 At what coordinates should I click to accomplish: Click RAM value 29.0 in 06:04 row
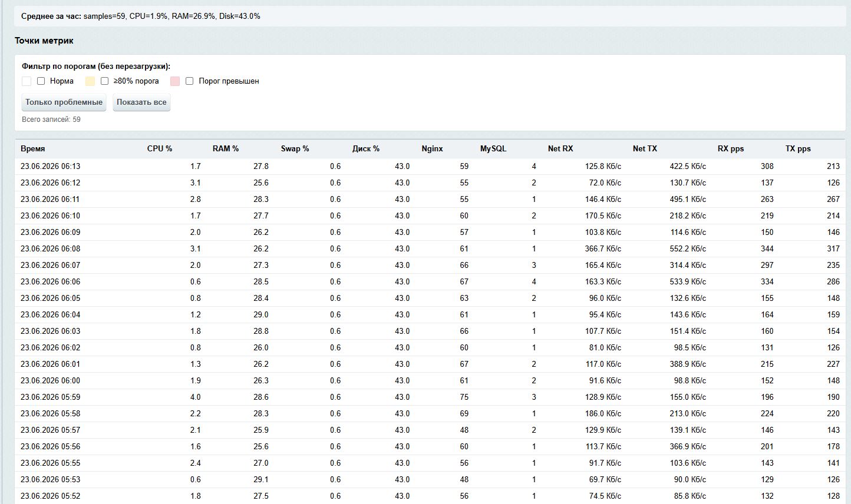click(261, 315)
